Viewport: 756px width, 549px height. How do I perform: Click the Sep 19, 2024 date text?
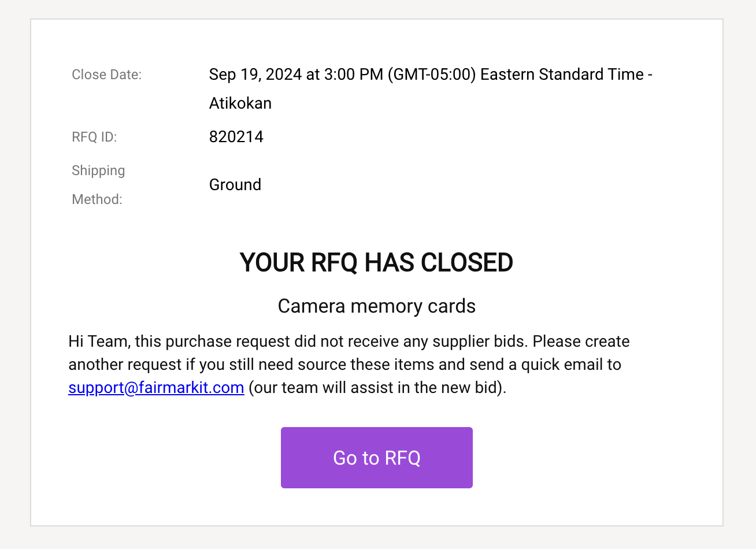(255, 75)
